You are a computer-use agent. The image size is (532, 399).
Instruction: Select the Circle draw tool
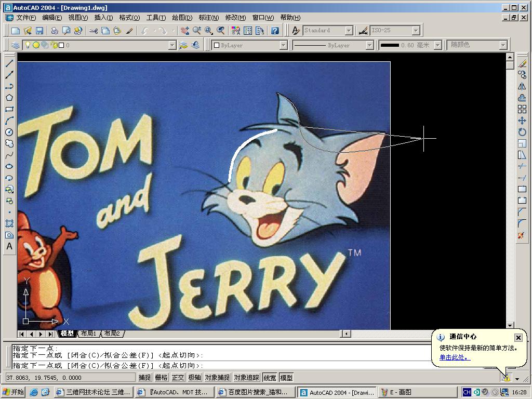tap(9, 132)
